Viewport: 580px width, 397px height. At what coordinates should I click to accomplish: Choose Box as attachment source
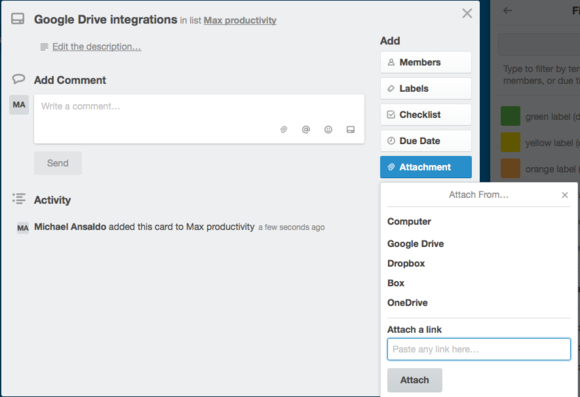tap(395, 283)
